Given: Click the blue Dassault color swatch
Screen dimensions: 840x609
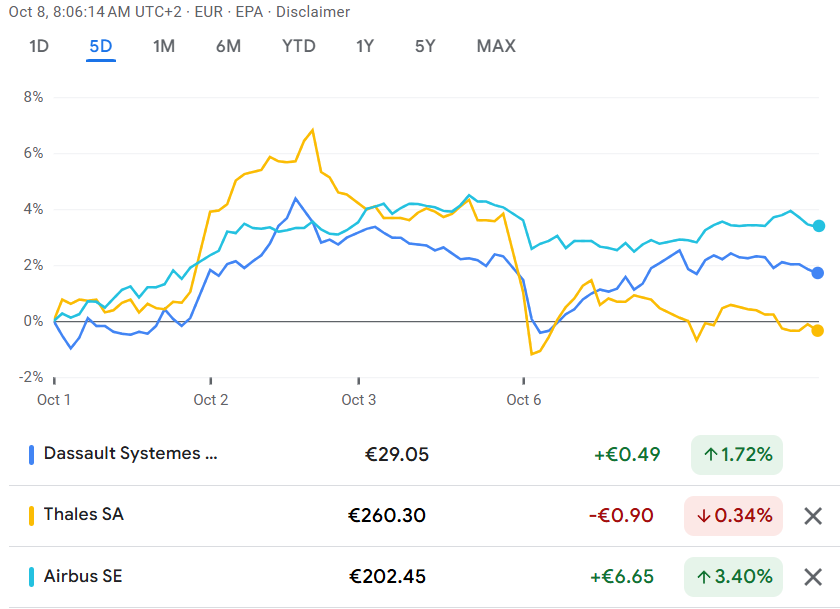Looking at the screenshot, I should click(32, 454).
